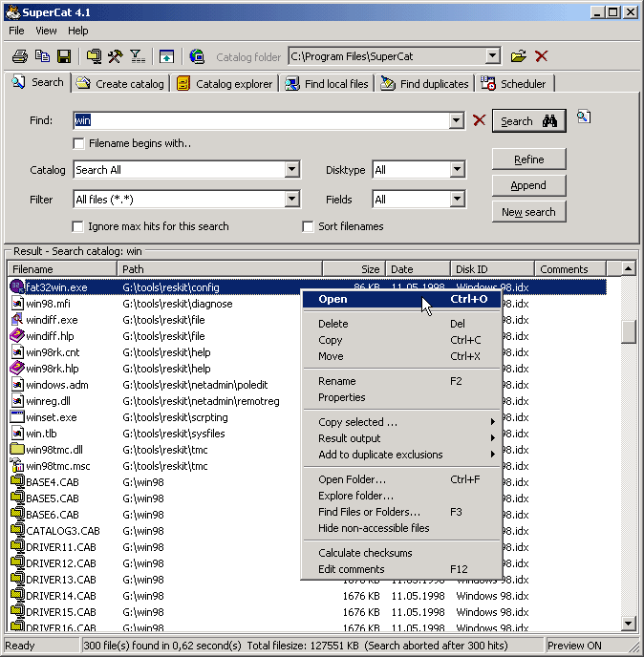Click the DRIVER14.CAB cabinet icon
The width and height of the screenshot is (644, 657).
coord(17,596)
